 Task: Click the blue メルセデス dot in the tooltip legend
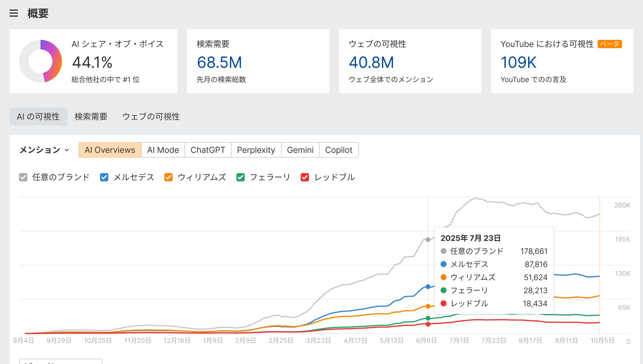point(444,264)
